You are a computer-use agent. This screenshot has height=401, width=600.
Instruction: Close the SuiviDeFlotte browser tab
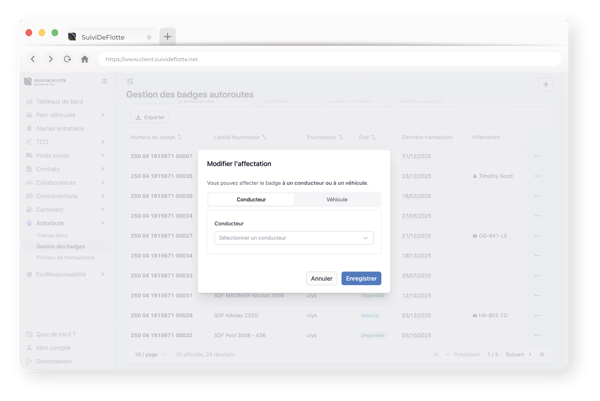tap(149, 37)
